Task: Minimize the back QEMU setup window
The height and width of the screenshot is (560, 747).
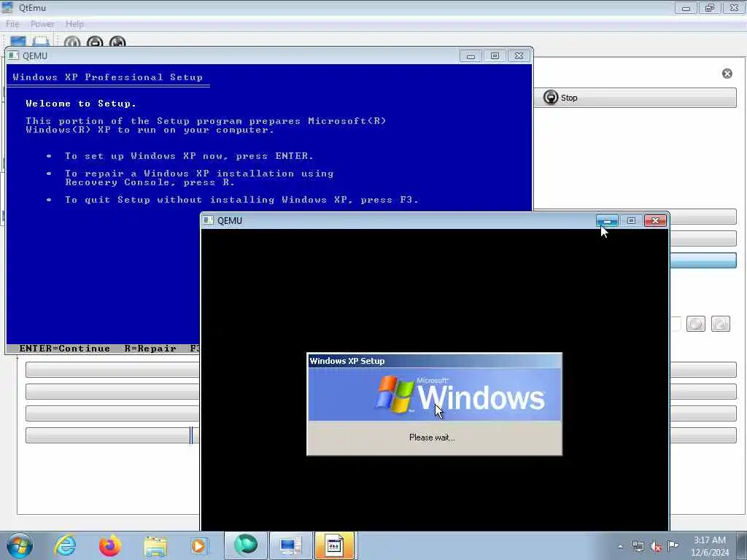Action: (x=471, y=55)
